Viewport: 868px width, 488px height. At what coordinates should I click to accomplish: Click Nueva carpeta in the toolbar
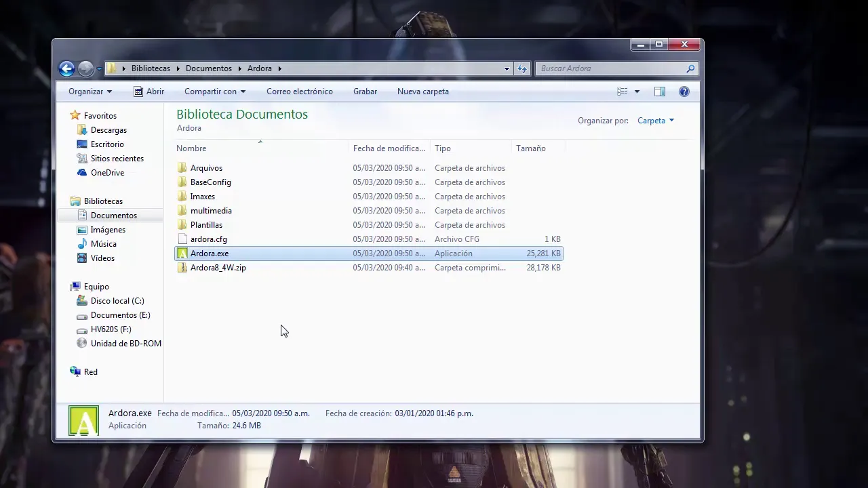tap(423, 91)
